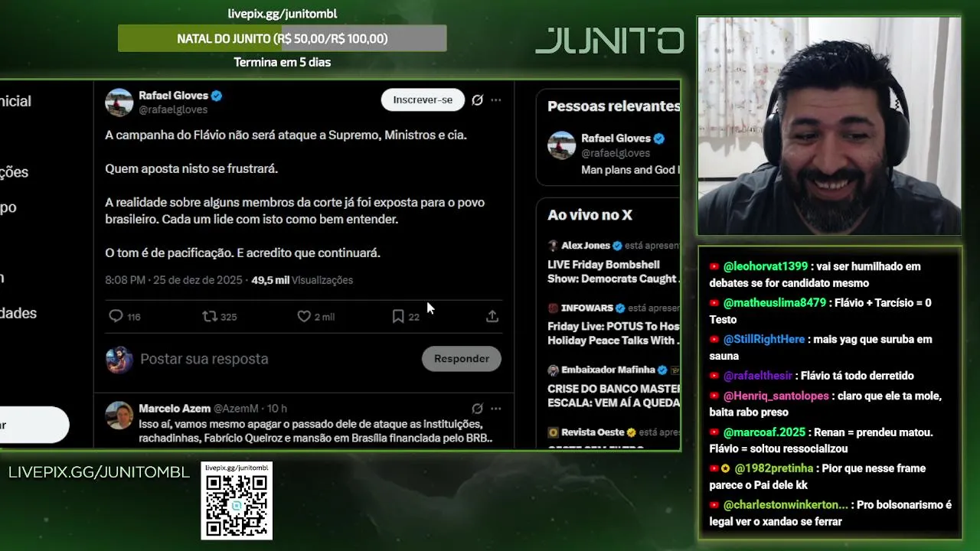Click the reply comment icon with 116

tap(116, 316)
